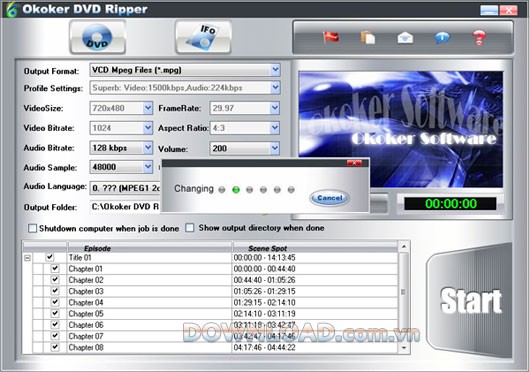The width and height of the screenshot is (530, 372).
Task: Click the Output Folder path field
Action: tap(125, 207)
